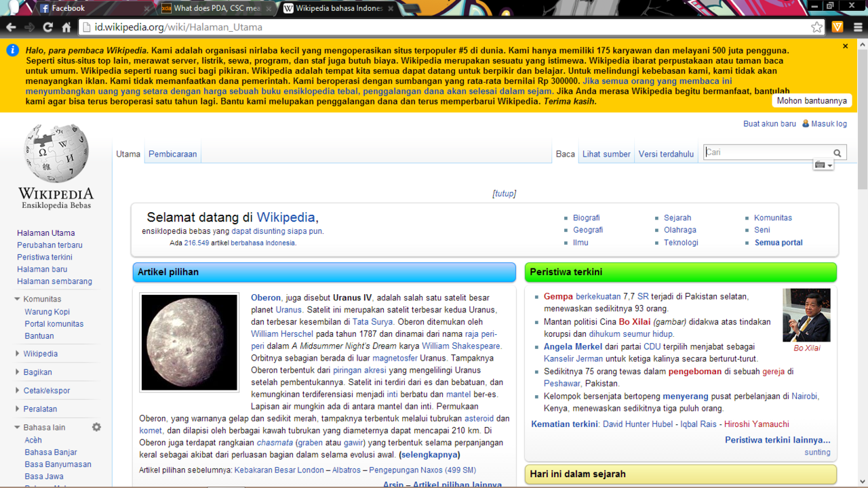Click the search magnifier icon
Image resolution: width=868 pixels, height=488 pixels.
(837, 153)
